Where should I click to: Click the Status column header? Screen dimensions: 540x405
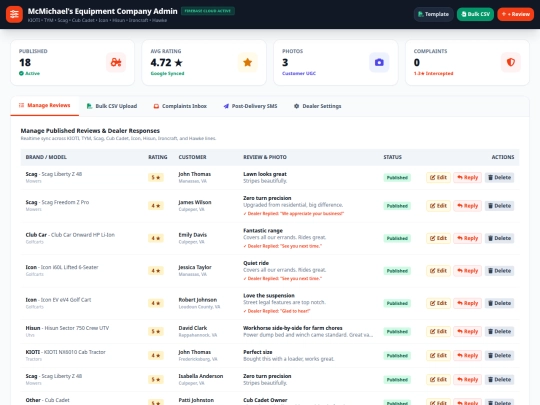[x=393, y=157]
